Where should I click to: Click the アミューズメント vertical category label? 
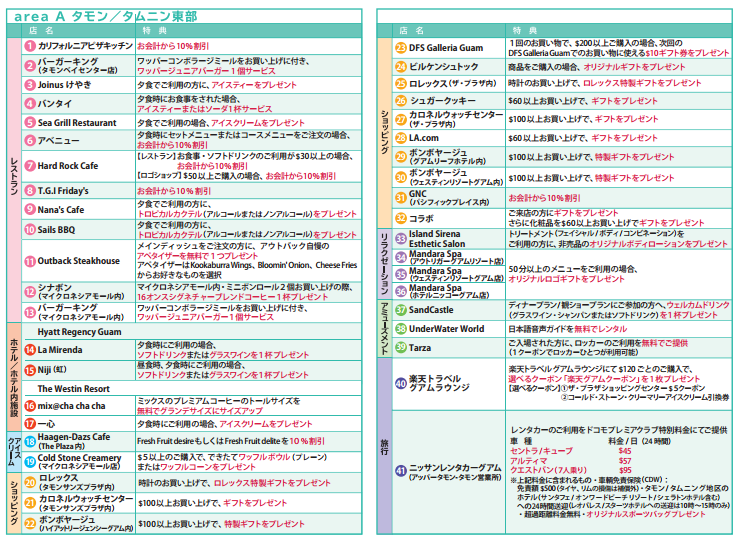384,328
